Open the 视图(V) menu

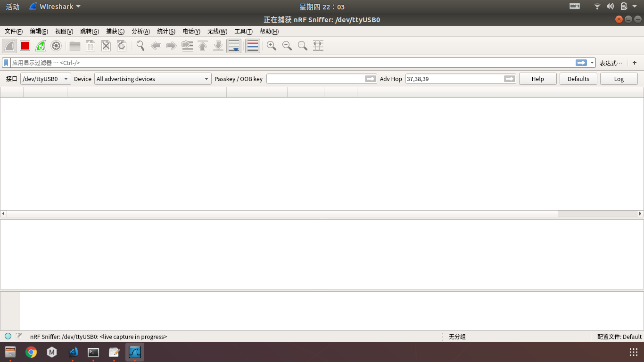pyautogui.click(x=64, y=31)
